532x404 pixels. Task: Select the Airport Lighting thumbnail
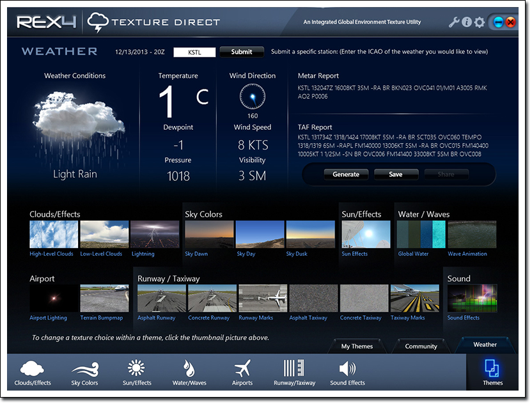(54, 298)
